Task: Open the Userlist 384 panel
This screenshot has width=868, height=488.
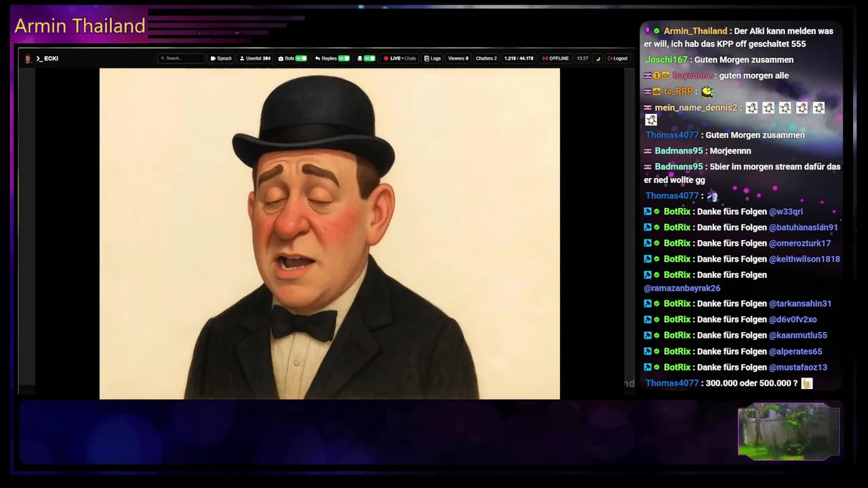Action: pos(255,58)
